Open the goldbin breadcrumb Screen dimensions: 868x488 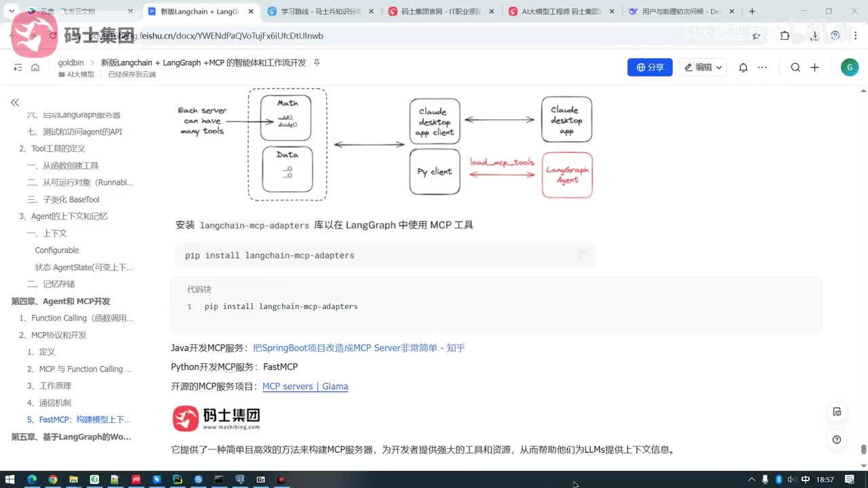click(71, 62)
